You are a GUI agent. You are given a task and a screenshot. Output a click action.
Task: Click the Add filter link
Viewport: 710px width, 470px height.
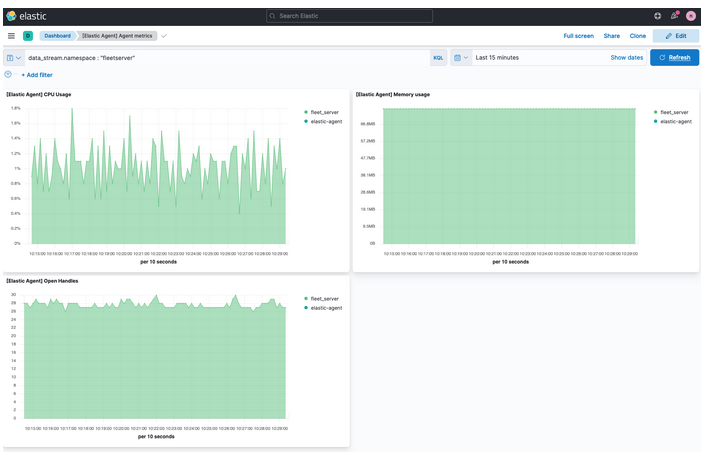37,75
